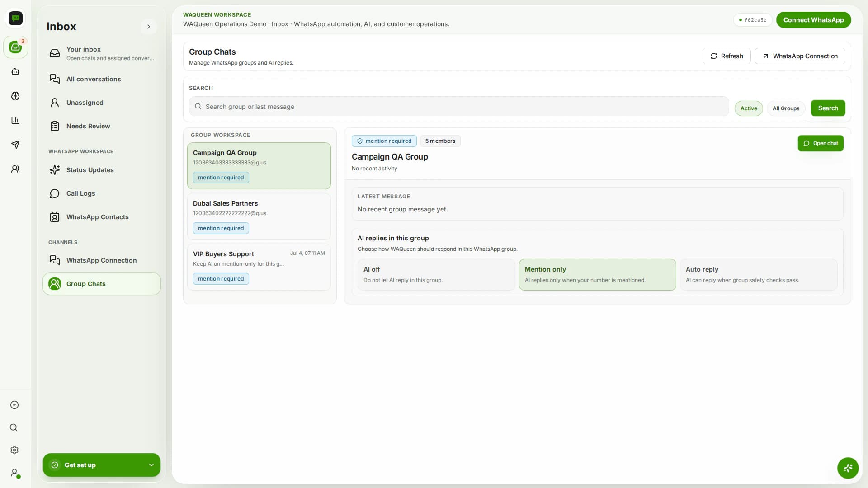Viewport: 868px width, 488px height.
Task: Open the AI bot rail icon
Action: click(15, 71)
